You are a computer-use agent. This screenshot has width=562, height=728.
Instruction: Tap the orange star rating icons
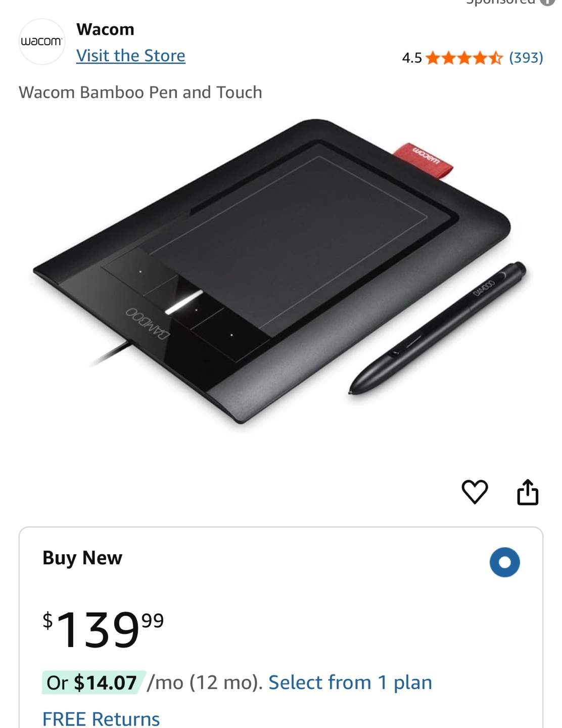click(464, 58)
